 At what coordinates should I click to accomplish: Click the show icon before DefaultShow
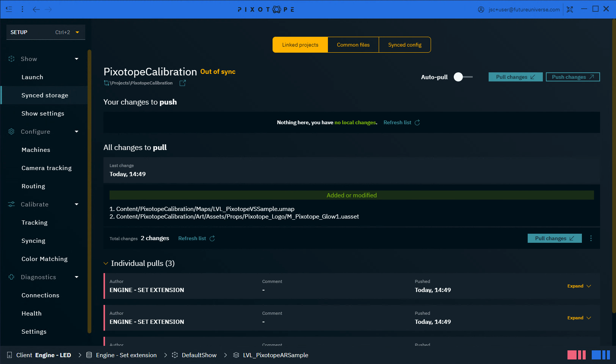click(x=175, y=355)
